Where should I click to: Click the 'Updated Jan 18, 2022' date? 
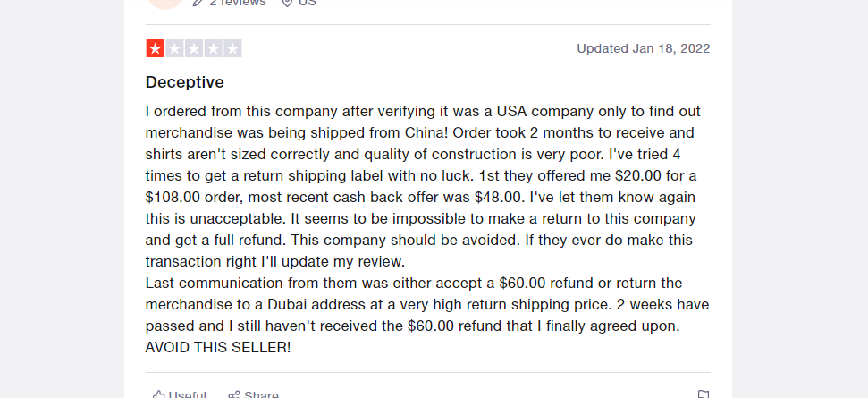tap(644, 48)
